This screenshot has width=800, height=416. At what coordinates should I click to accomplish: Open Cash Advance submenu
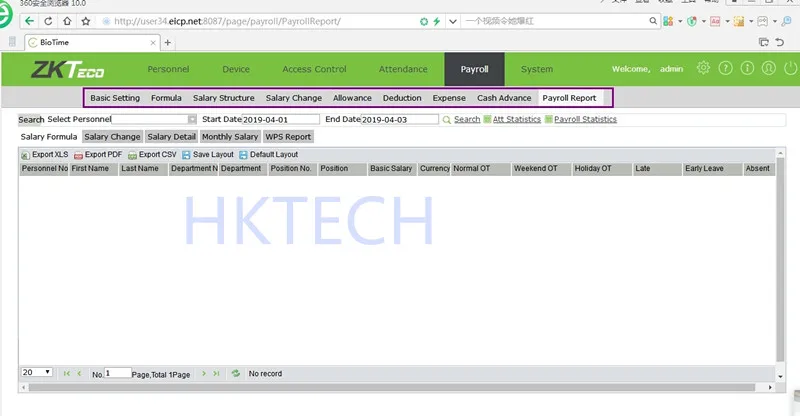[x=504, y=98]
